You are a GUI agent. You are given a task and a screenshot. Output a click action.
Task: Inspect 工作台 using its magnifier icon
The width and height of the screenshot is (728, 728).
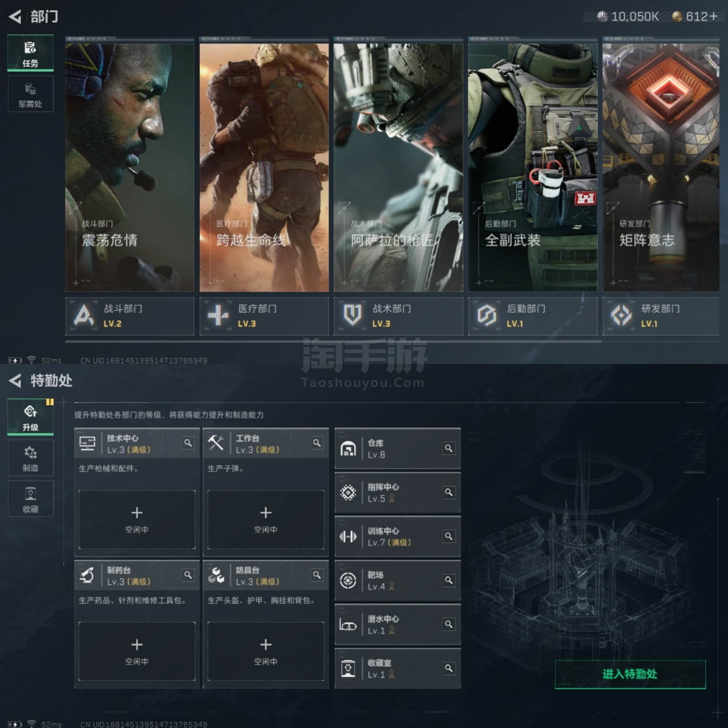[317, 443]
